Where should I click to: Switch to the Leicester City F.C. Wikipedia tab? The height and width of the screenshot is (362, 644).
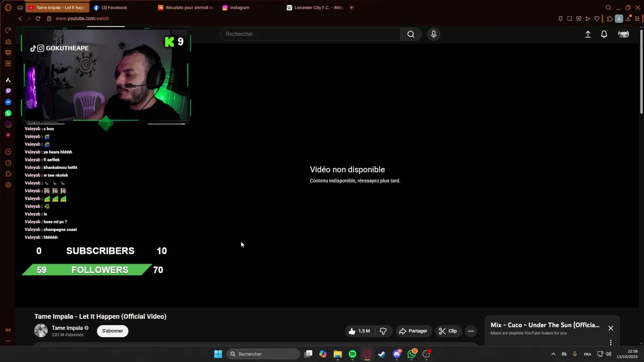314,8
